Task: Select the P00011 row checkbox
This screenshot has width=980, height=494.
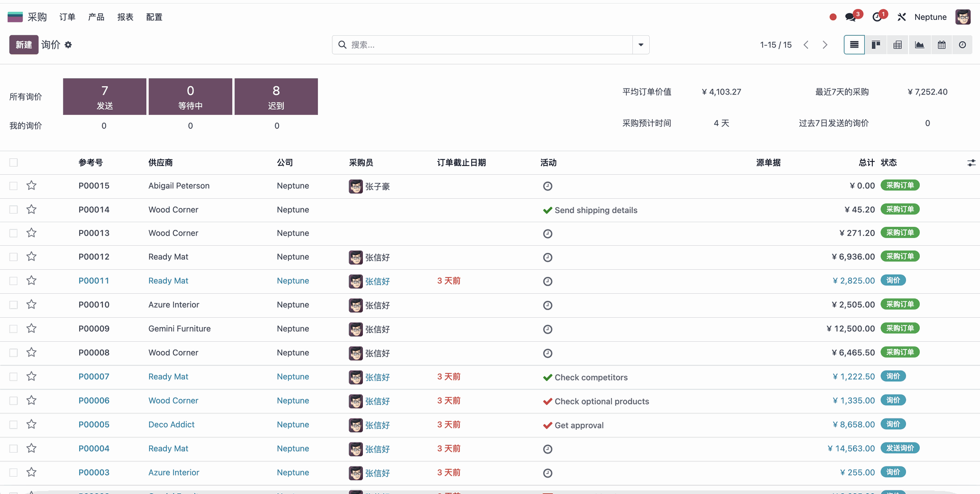Action: click(x=13, y=281)
